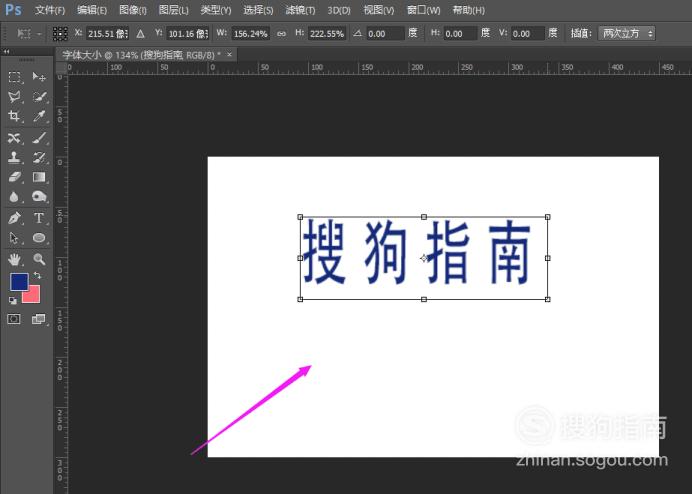Open the 文件(F) menu
Viewport: 692px width, 494px height.
coord(50,10)
